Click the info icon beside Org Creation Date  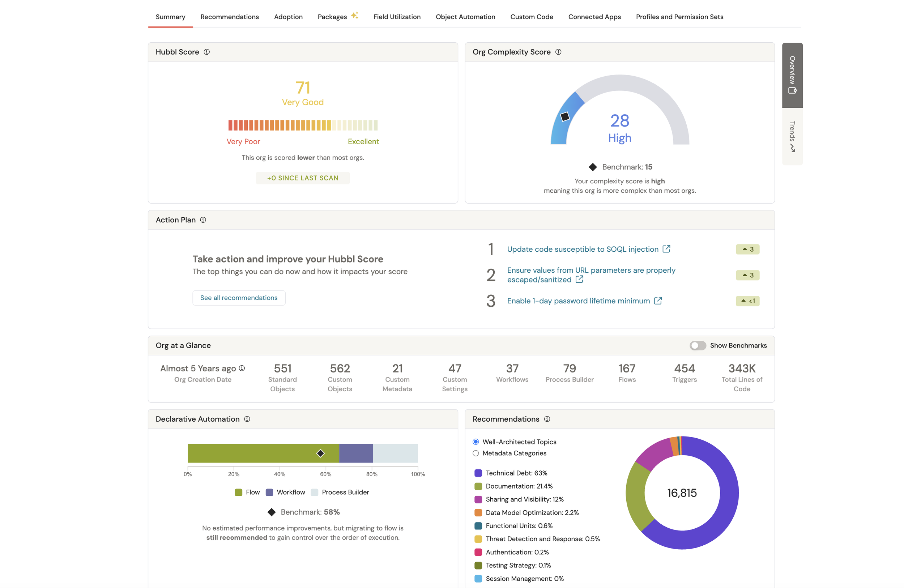[242, 368]
